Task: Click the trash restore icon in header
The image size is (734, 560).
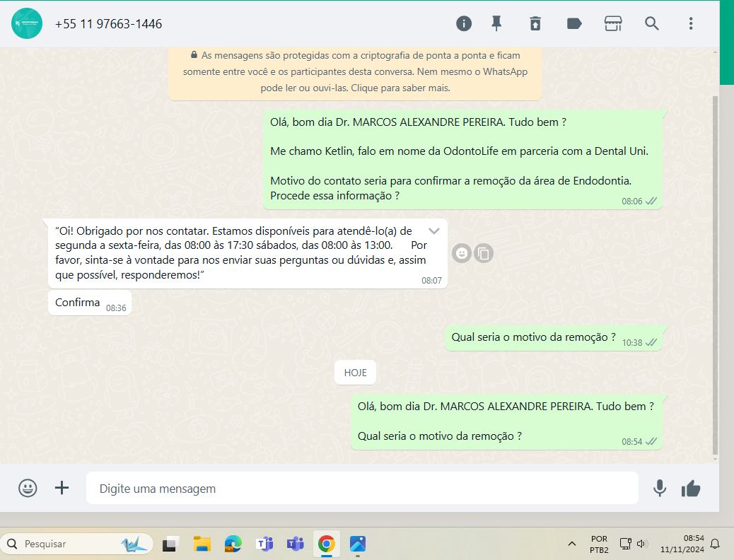Action: coord(535,23)
